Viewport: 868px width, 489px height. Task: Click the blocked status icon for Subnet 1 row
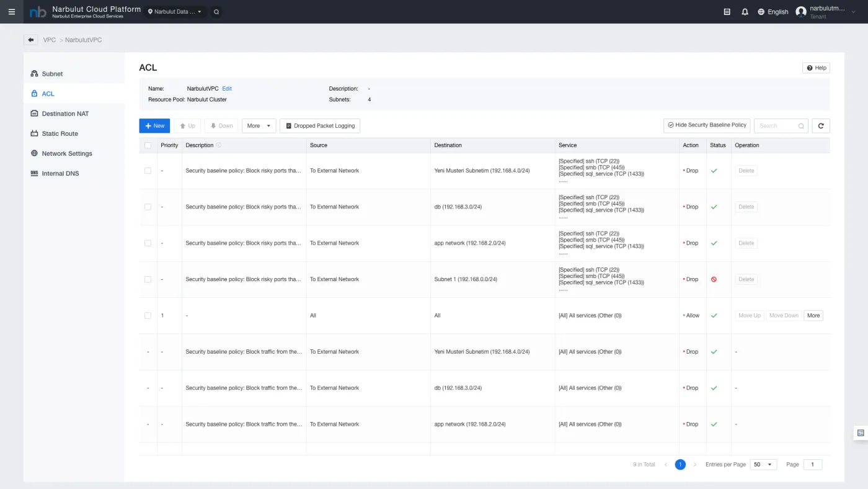pyautogui.click(x=714, y=279)
